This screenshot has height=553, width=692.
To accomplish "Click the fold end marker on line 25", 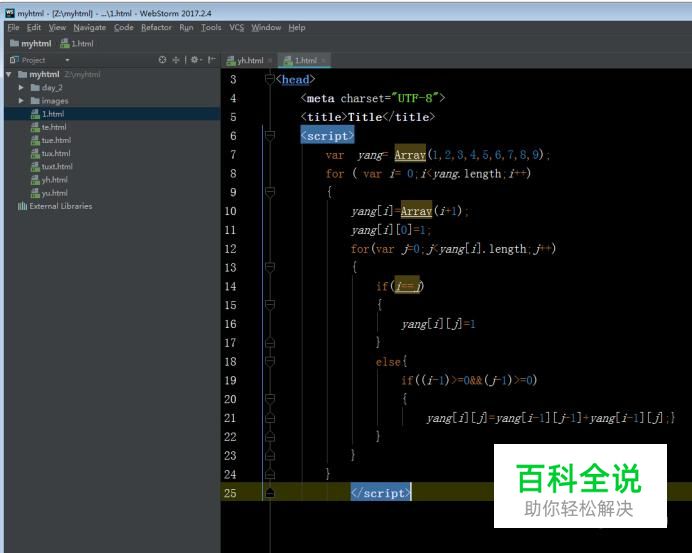I will [270, 493].
